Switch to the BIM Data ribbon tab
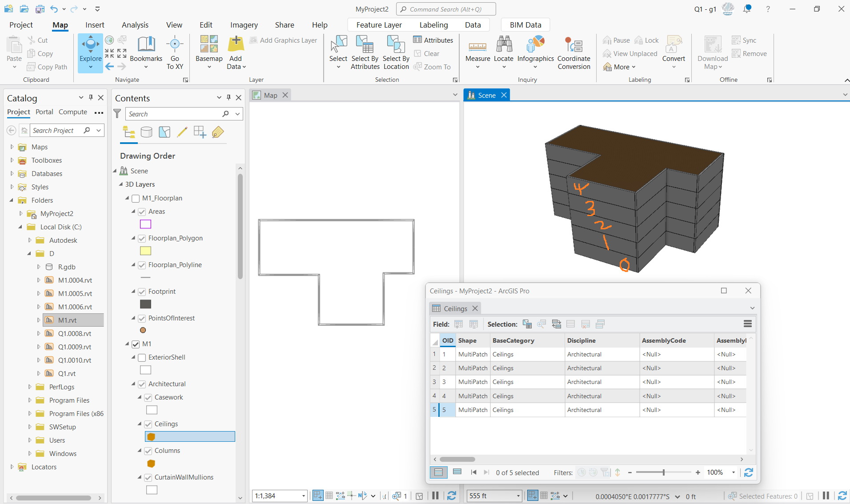This screenshot has height=504, width=850. (525, 24)
